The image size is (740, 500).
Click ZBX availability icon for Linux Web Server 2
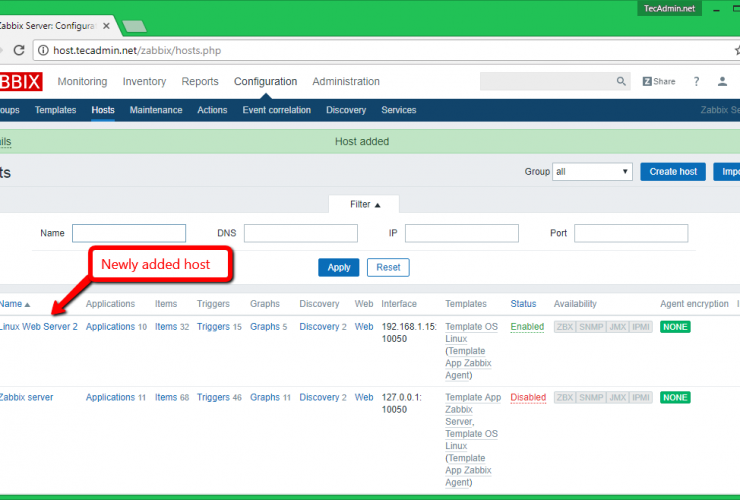tap(566, 327)
